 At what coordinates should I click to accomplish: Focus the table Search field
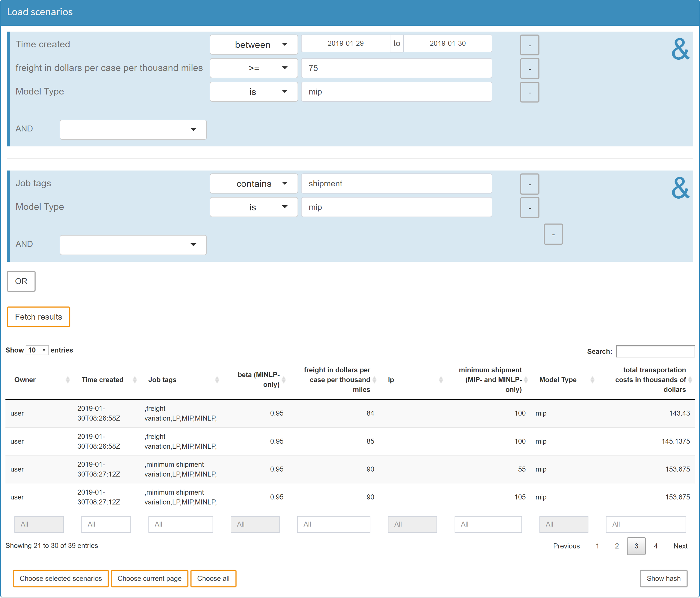(x=655, y=351)
